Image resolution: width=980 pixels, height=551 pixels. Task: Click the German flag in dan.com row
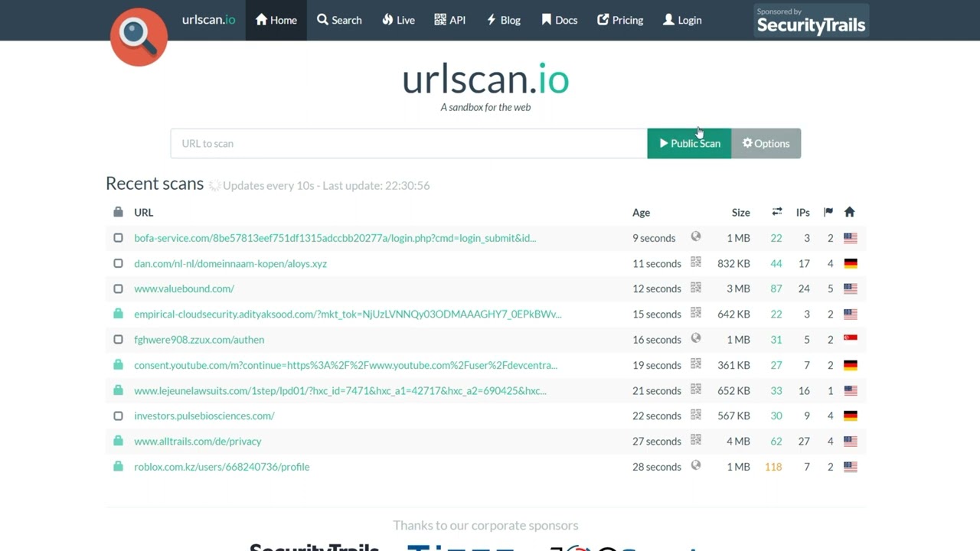click(850, 263)
